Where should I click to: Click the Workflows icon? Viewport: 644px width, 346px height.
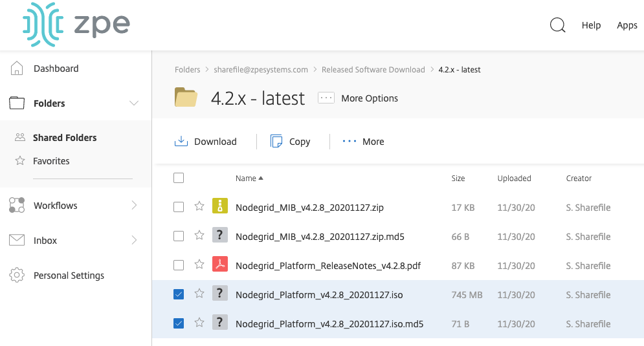click(x=17, y=205)
